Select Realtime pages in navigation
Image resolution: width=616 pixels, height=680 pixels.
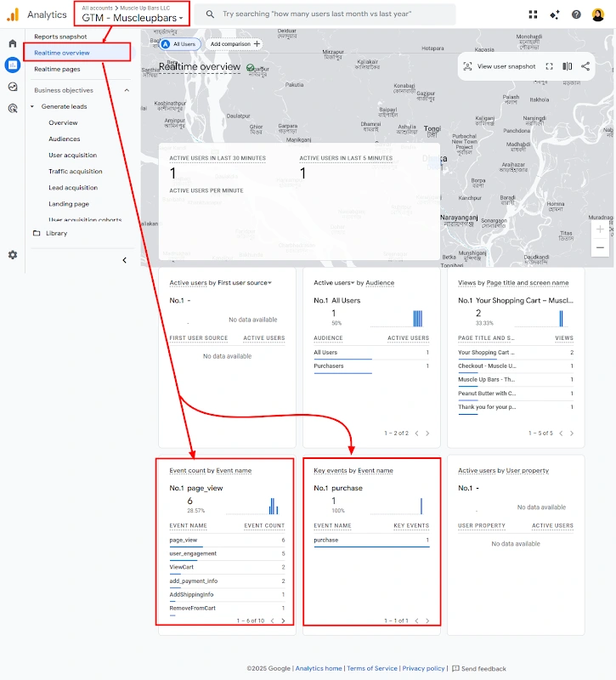pos(57,69)
